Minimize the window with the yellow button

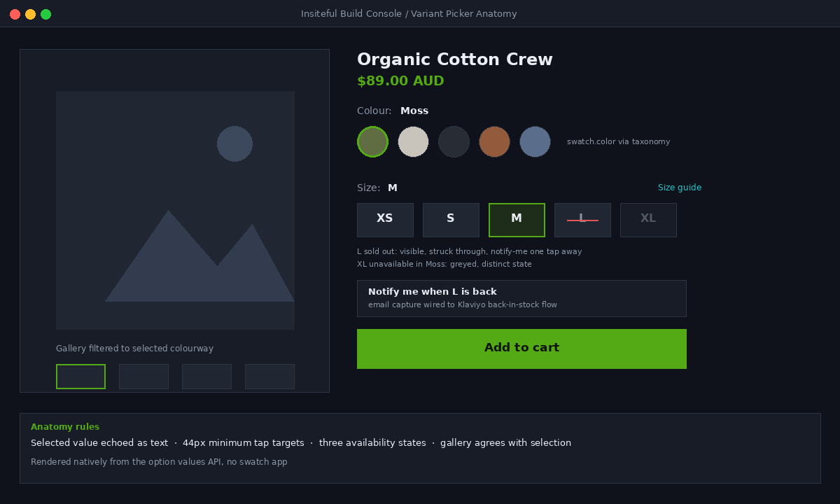point(30,14)
